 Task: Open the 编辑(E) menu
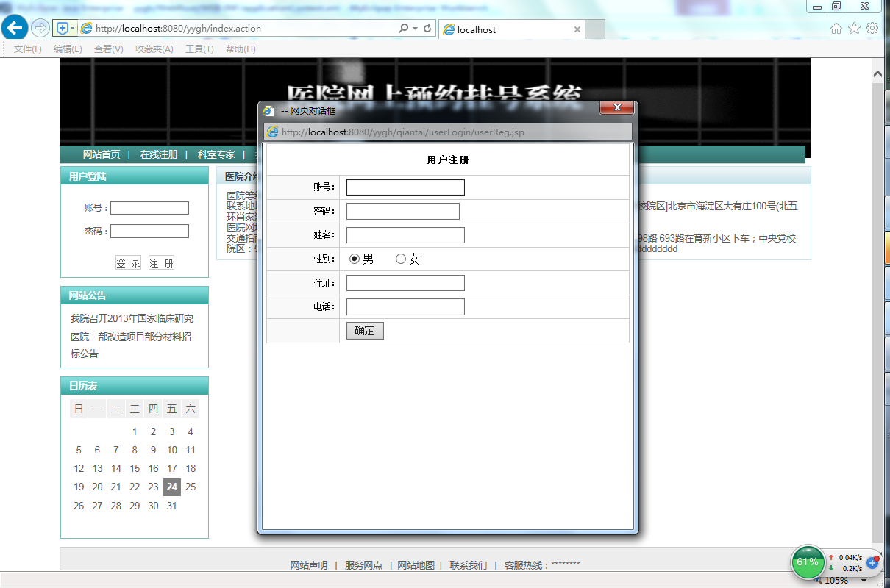68,49
